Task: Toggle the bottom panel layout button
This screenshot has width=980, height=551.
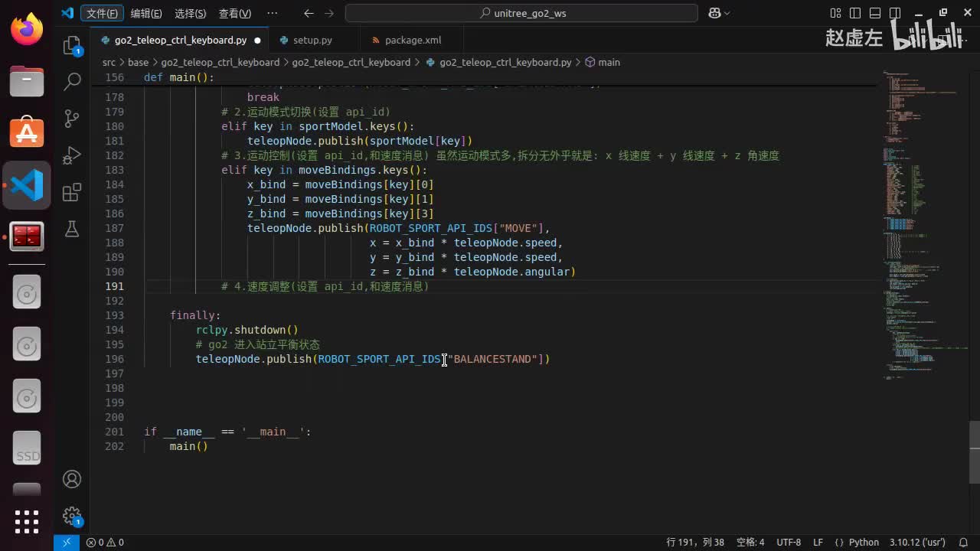Action: tap(874, 13)
